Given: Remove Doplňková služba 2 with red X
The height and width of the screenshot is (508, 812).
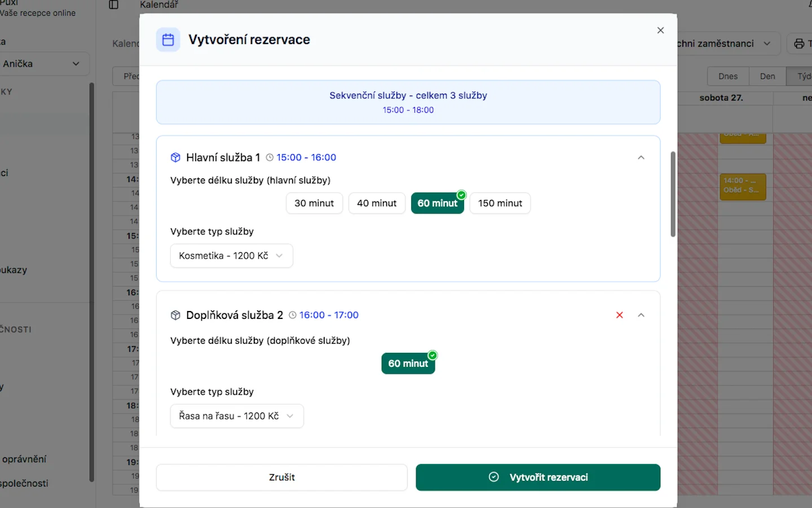Looking at the screenshot, I should [x=620, y=315].
